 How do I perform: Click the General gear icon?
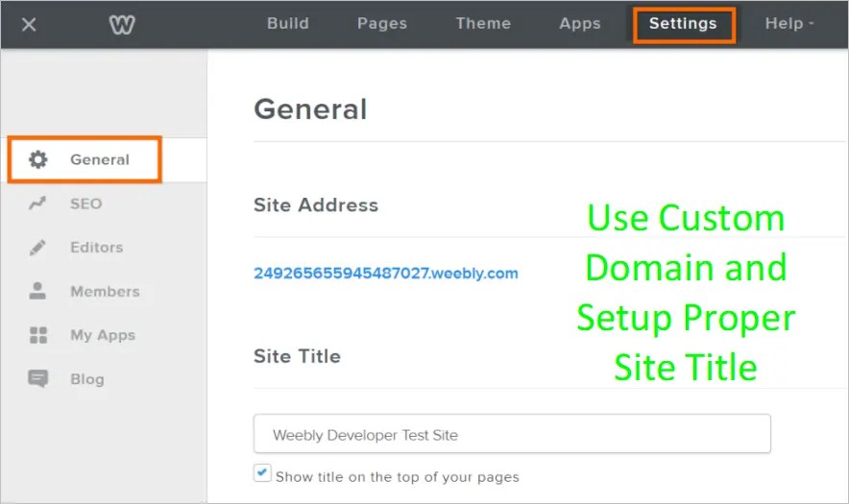pyautogui.click(x=37, y=159)
